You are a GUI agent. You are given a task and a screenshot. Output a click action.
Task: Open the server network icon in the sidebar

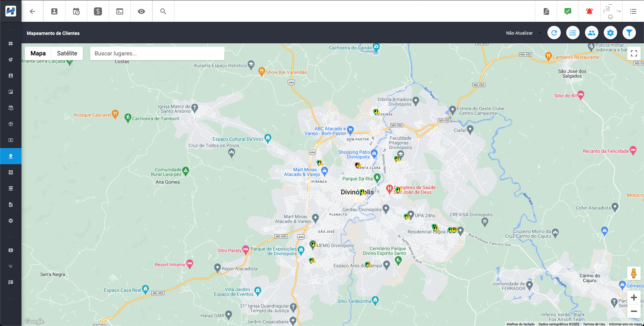tap(11, 189)
